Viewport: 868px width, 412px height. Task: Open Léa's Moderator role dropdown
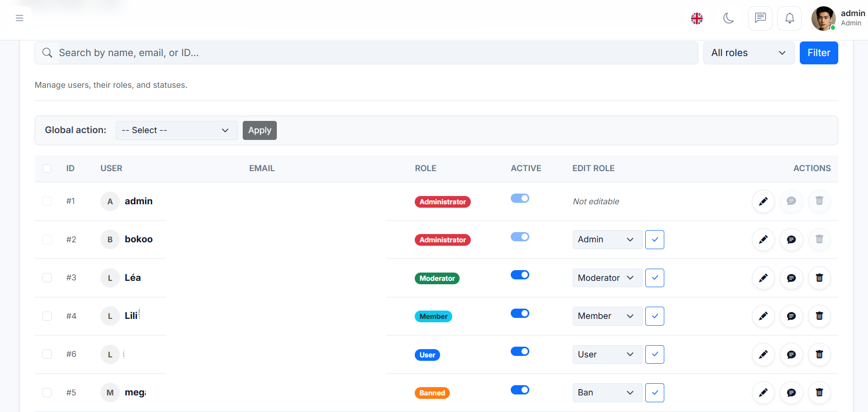[x=607, y=278]
